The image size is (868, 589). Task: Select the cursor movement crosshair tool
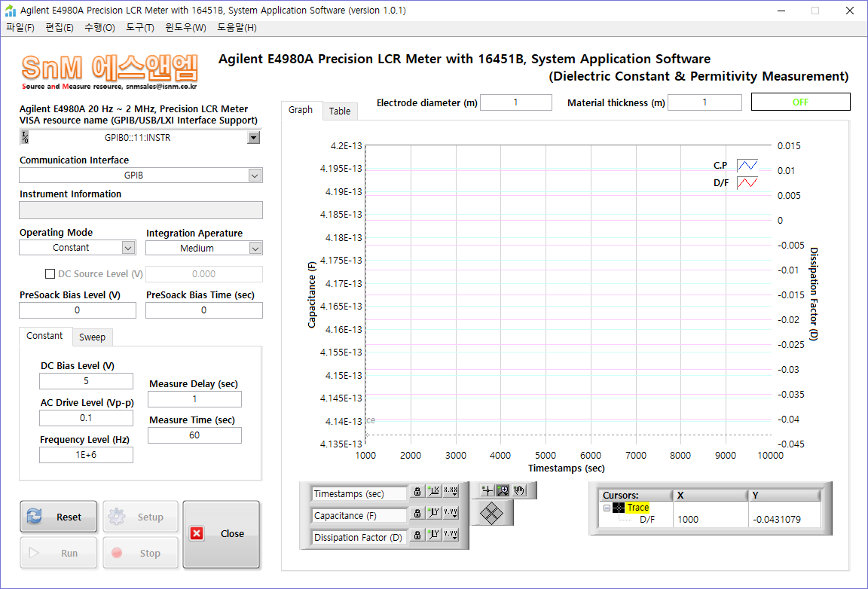(x=487, y=490)
